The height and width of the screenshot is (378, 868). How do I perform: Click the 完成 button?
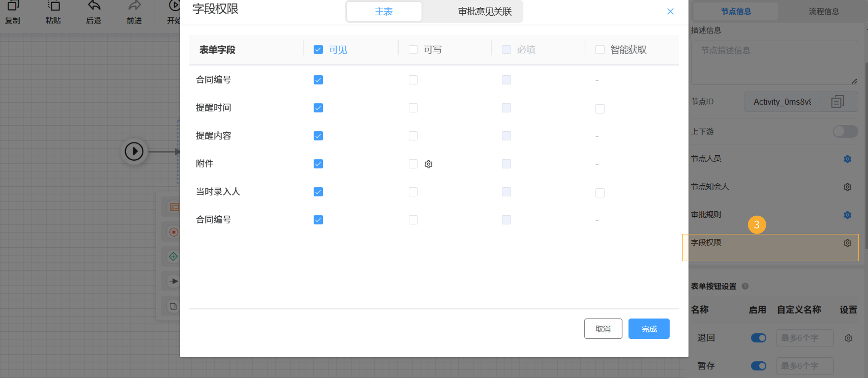pyautogui.click(x=649, y=329)
